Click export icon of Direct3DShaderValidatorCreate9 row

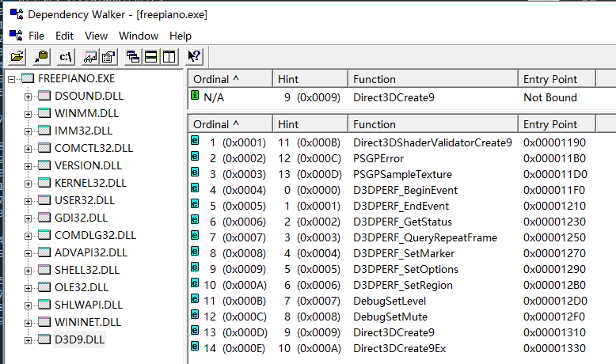click(x=195, y=141)
